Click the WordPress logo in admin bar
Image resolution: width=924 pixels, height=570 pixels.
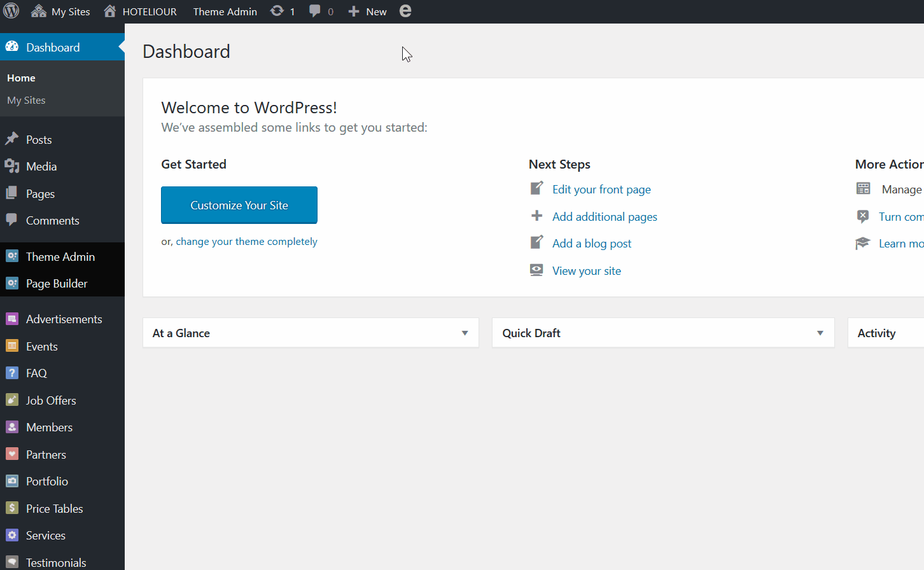click(x=11, y=11)
